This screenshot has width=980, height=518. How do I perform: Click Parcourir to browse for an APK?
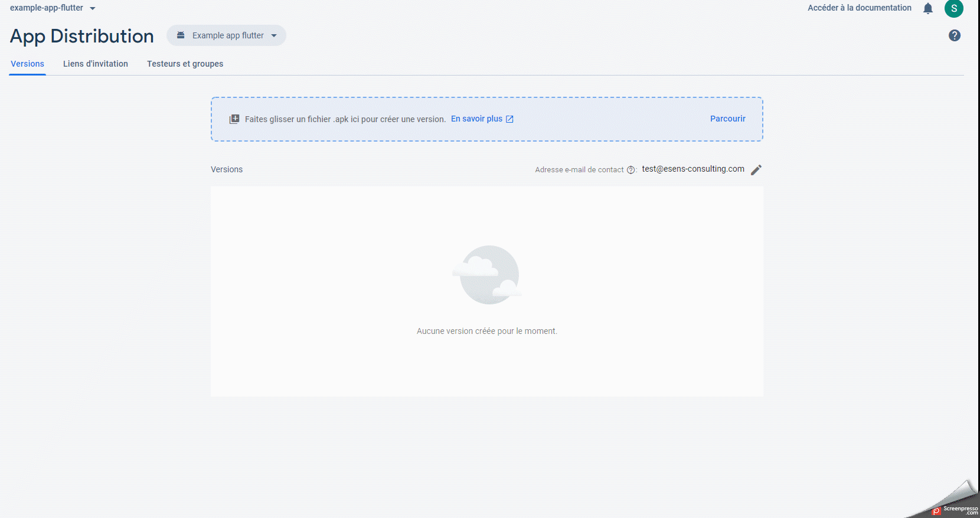pos(728,119)
